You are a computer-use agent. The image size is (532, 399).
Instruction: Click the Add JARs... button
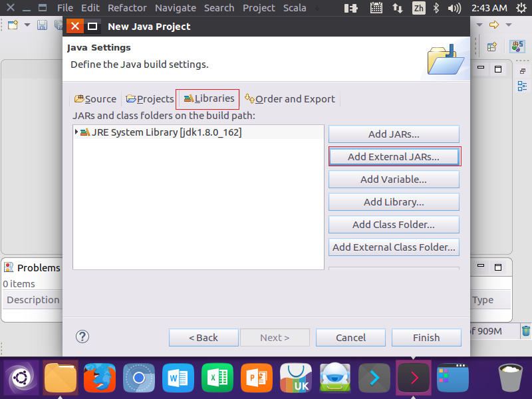tap(394, 134)
